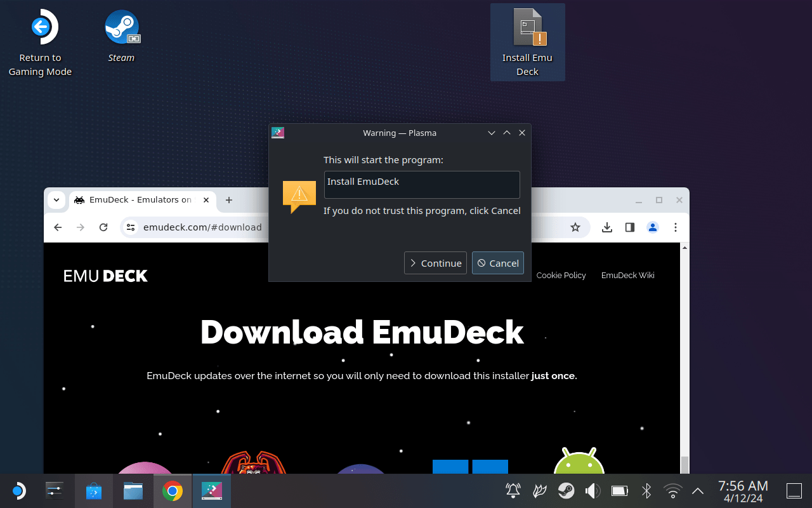Toggle Chrome's side panel button
Viewport: 812px width, 508px height.
pyautogui.click(x=630, y=227)
